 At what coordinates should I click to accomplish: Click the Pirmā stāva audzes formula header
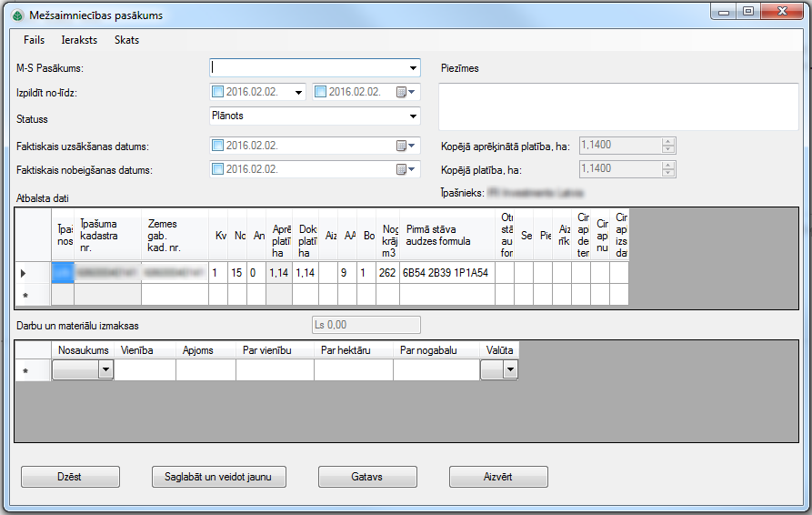point(447,236)
